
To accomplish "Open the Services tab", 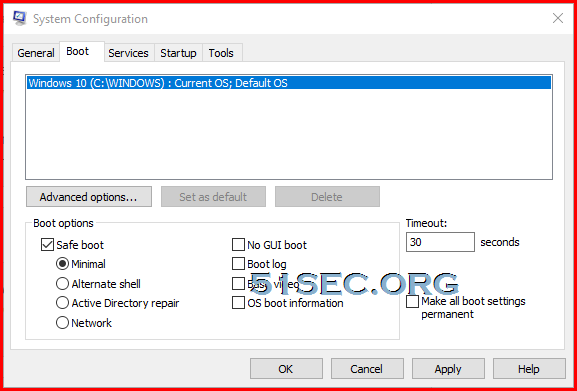I will (128, 53).
